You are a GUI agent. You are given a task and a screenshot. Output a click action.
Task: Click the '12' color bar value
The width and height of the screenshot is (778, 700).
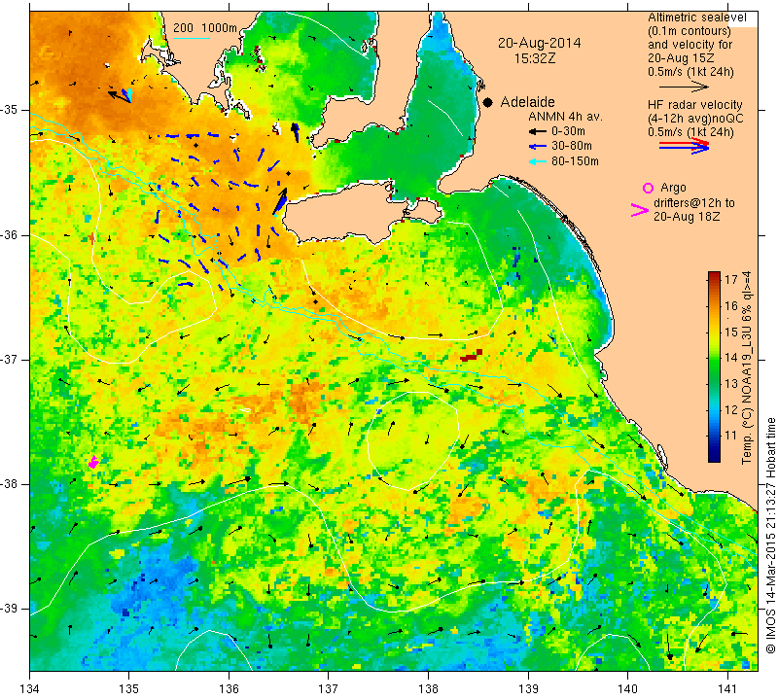click(x=730, y=410)
